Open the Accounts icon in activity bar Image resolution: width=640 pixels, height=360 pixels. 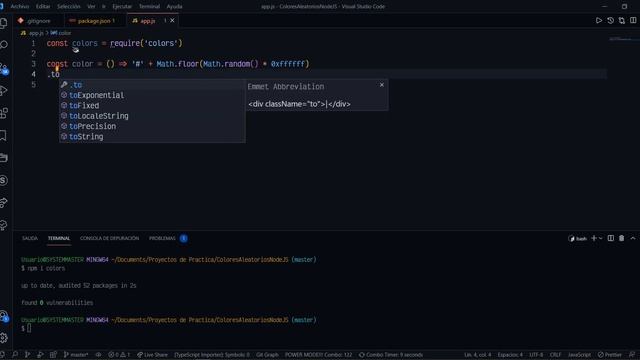click(x=4, y=316)
